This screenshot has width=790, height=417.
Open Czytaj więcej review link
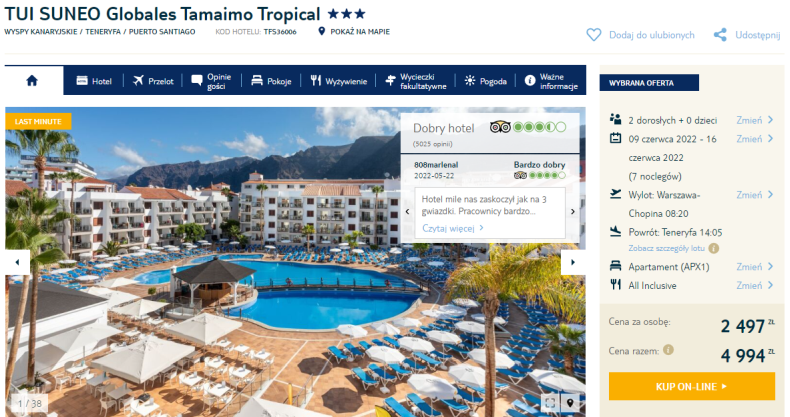[453, 228]
